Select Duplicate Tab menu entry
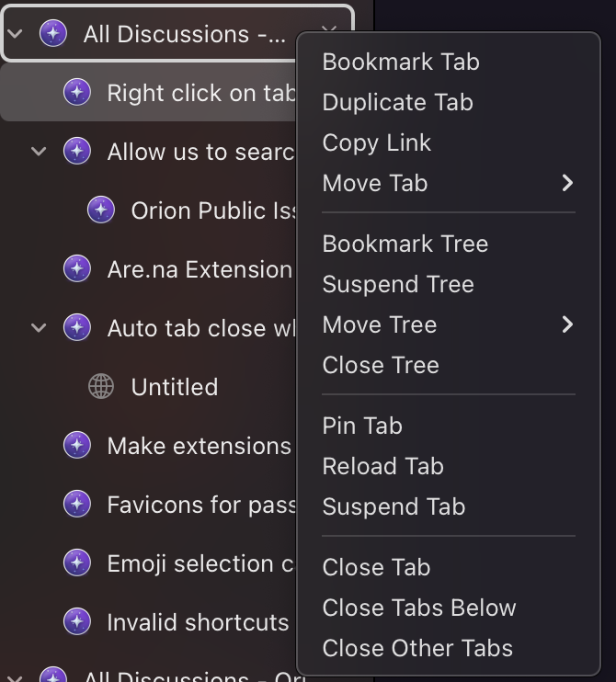The image size is (616, 682). click(x=397, y=102)
